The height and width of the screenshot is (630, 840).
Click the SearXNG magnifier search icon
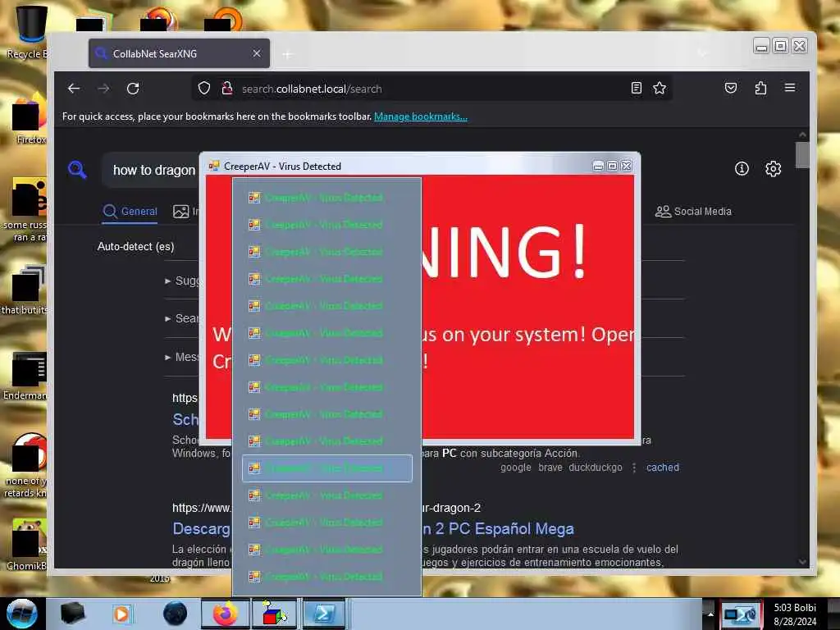coord(77,169)
